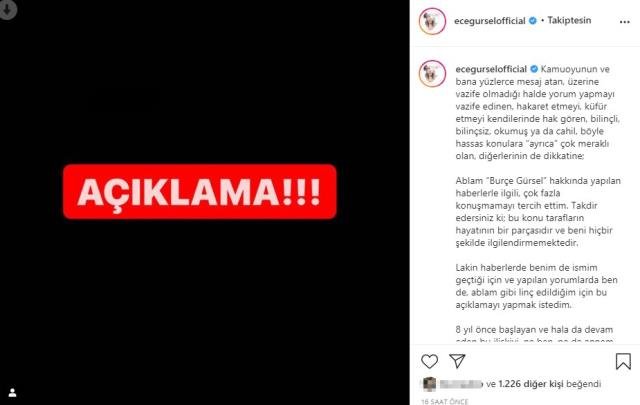The width and height of the screenshot is (640, 405).
Task: Click the download arrow icon on the image
Action: tap(7, 9)
